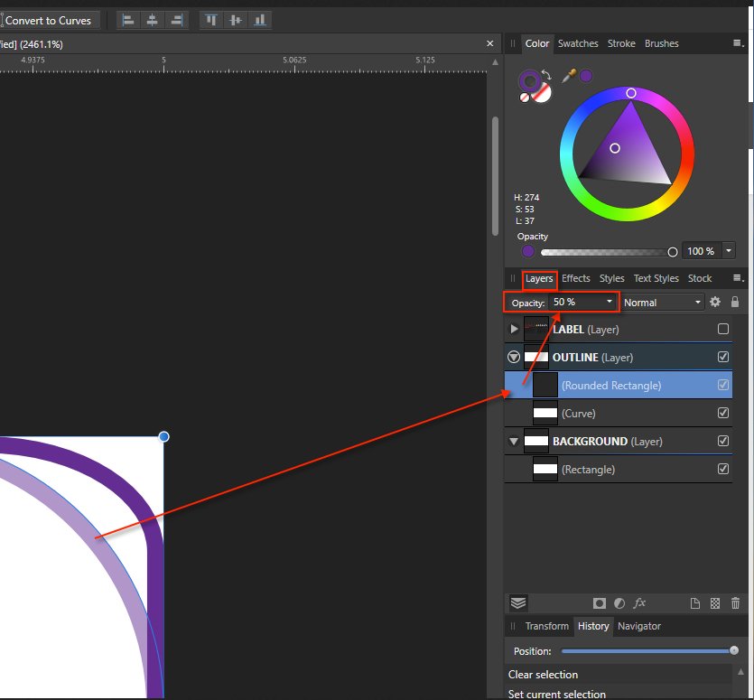Add a layer effect using the fx icon
Screen dimensions: 754x700
640,603
